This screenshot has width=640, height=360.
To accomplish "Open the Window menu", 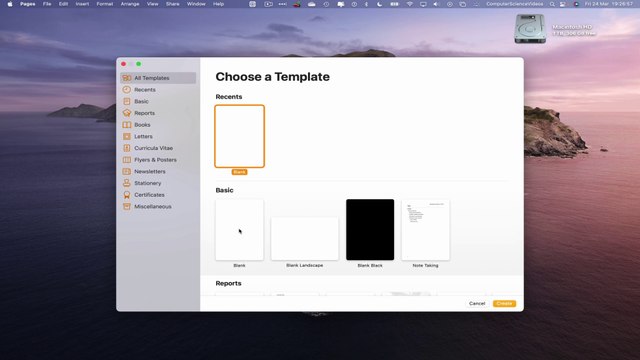I will click(196, 4).
